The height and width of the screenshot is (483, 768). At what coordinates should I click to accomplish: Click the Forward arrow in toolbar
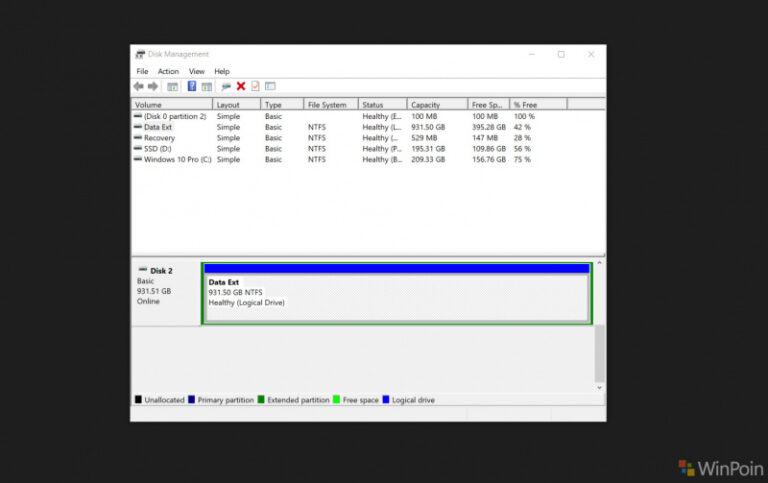[x=152, y=87]
